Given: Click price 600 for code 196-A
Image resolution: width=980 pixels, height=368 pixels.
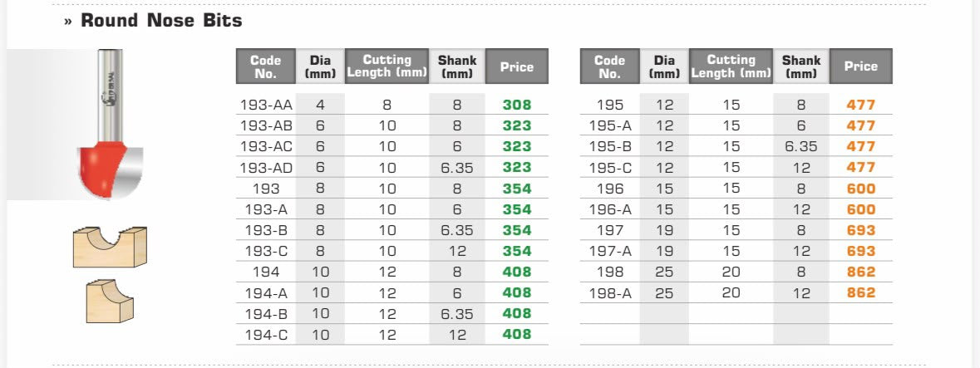Looking at the screenshot, I should click(x=861, y=209).
